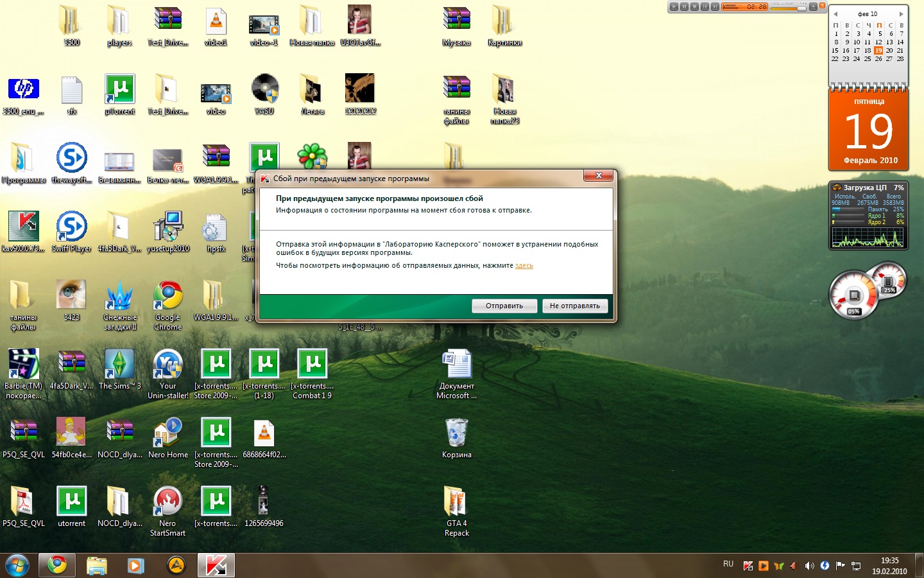Viewport: 924px width, 578px height.
Task: Go to previous month in calendar gadget
Action: point(835,13)
